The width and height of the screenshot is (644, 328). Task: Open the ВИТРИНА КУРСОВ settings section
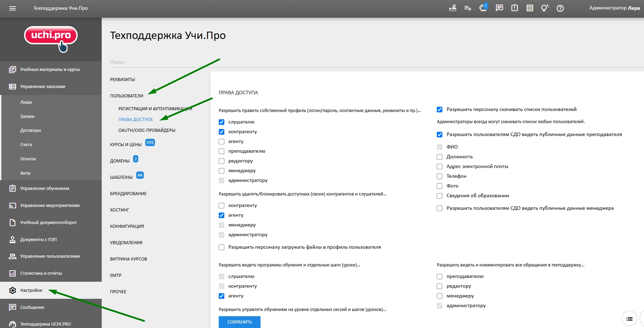129,259
